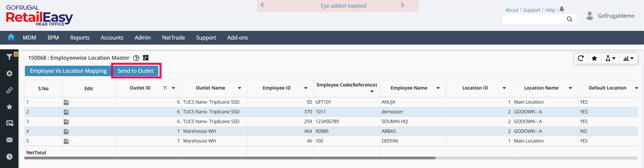
Task: Click the refresh icon above the table
Action: [x=580, y=58]
